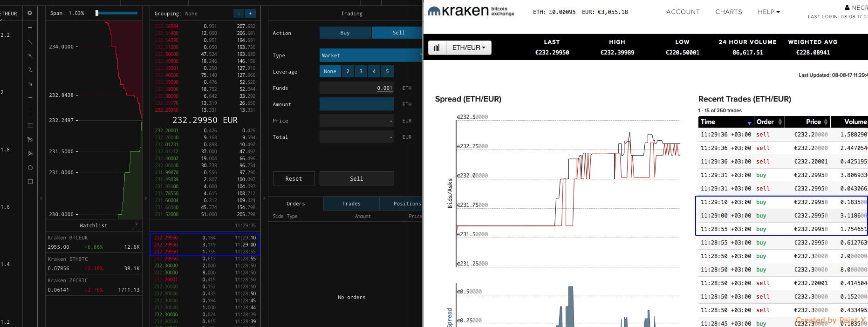Select Kraken BTCEUR in watchlist
Viewport: 868px width, 327px height.
[94, 242]
